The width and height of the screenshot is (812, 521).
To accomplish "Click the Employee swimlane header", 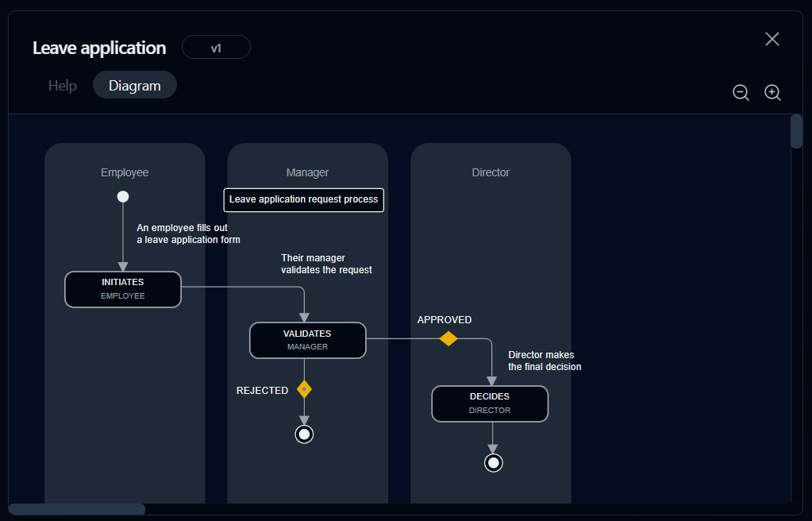I will [125, 172].
